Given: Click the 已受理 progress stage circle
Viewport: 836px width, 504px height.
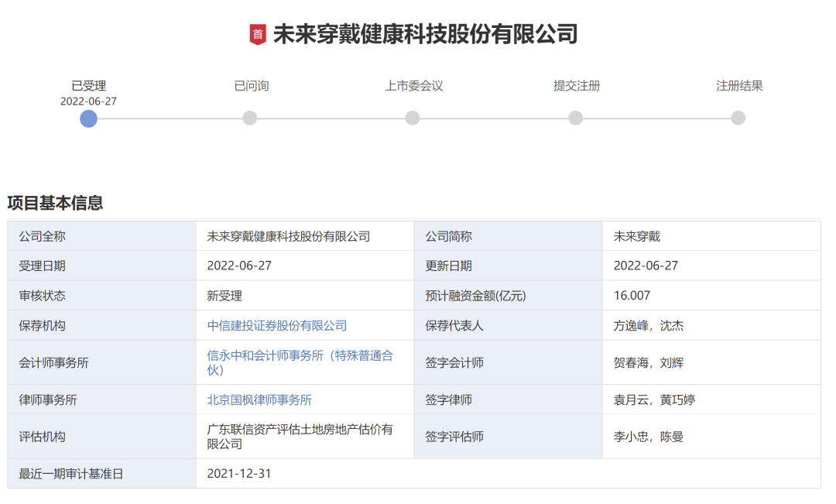Looking at the screenshot, I should click(x=88, y=118).
